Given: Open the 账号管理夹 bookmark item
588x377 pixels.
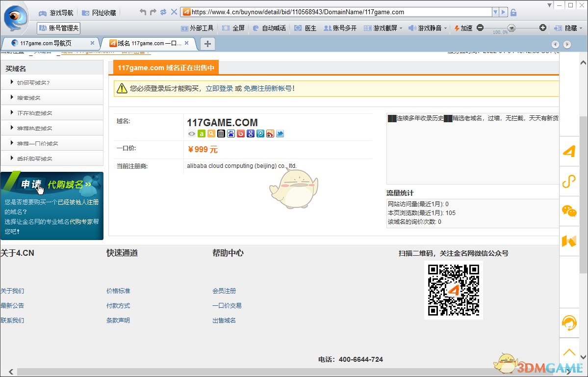Looking at the screenshot, I should tap(58, 28).
